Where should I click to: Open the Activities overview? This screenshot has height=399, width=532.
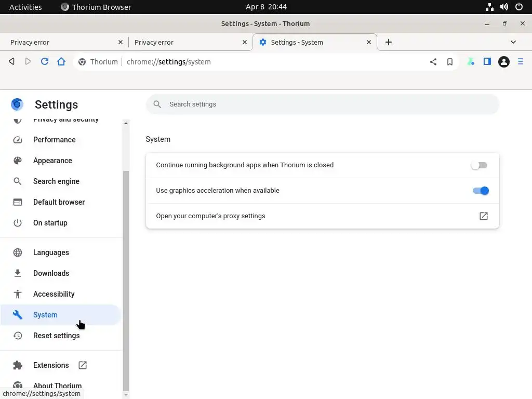click(x=25, y=7)
